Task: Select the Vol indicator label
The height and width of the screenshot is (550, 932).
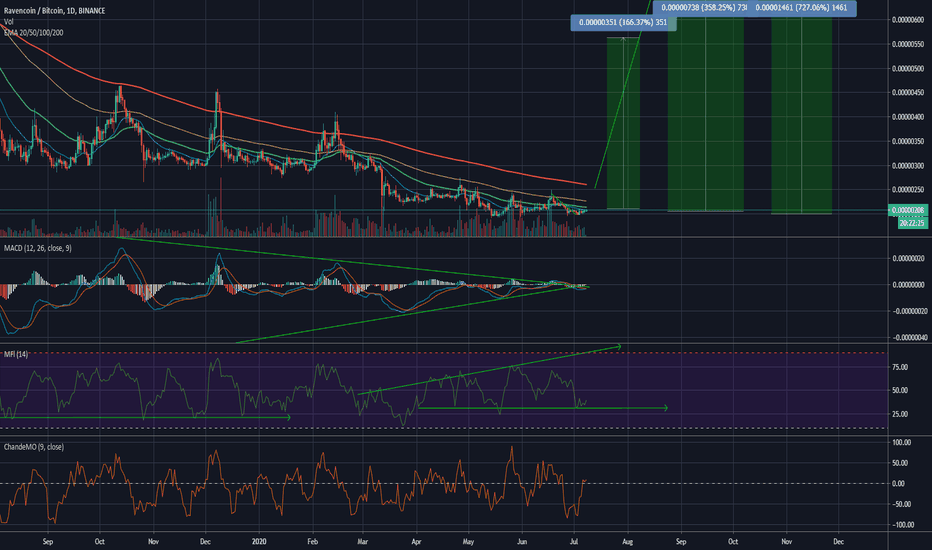Action: pyautogui.click(x=8, y=21)
